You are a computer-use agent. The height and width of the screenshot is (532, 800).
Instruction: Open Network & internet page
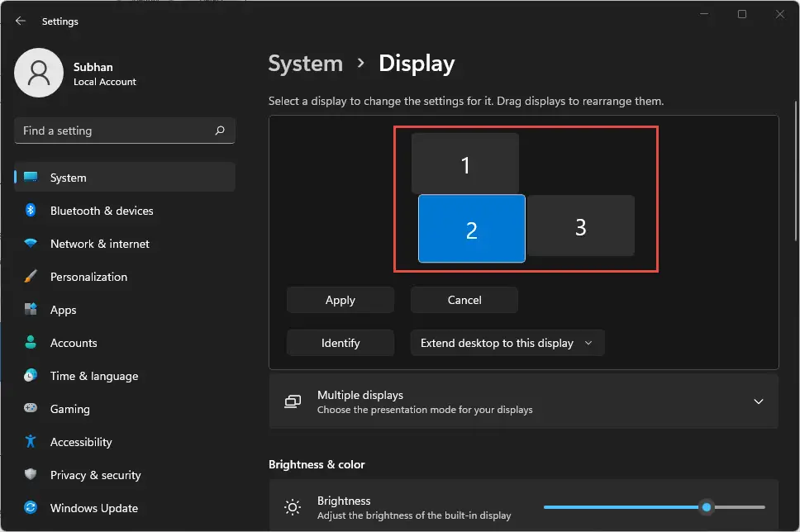coord(99,244)
